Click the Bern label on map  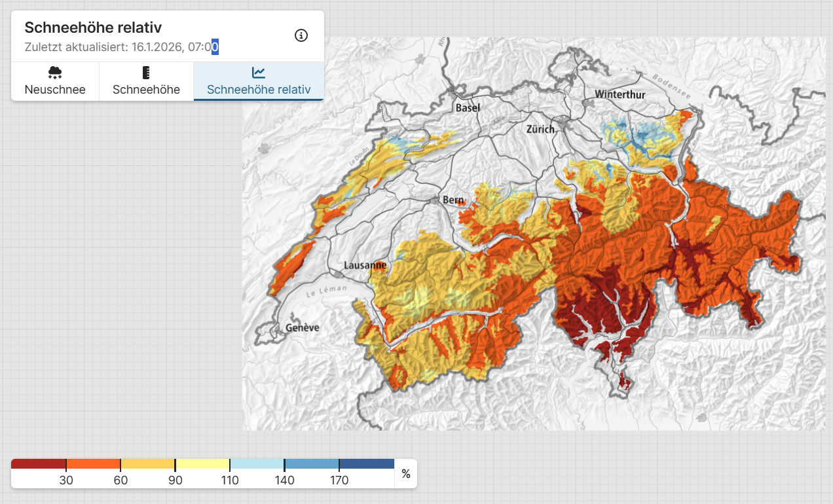tap(453, 200)
